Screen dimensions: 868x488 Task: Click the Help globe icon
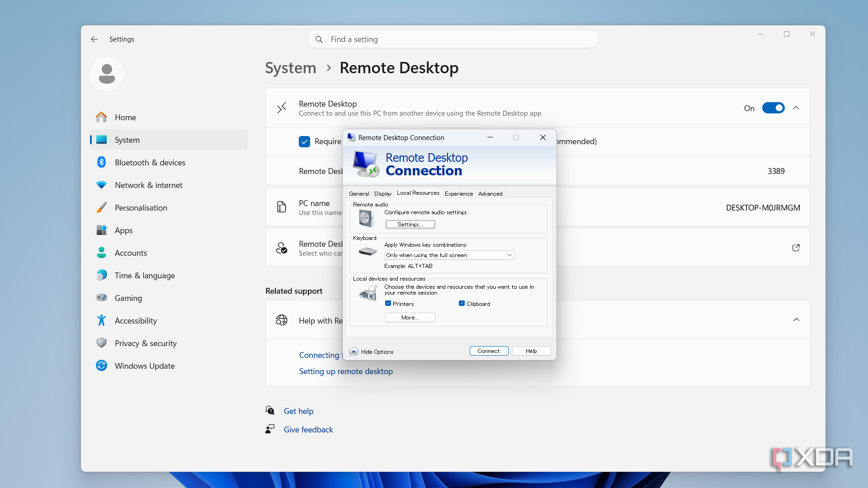(x=282, y=320)
